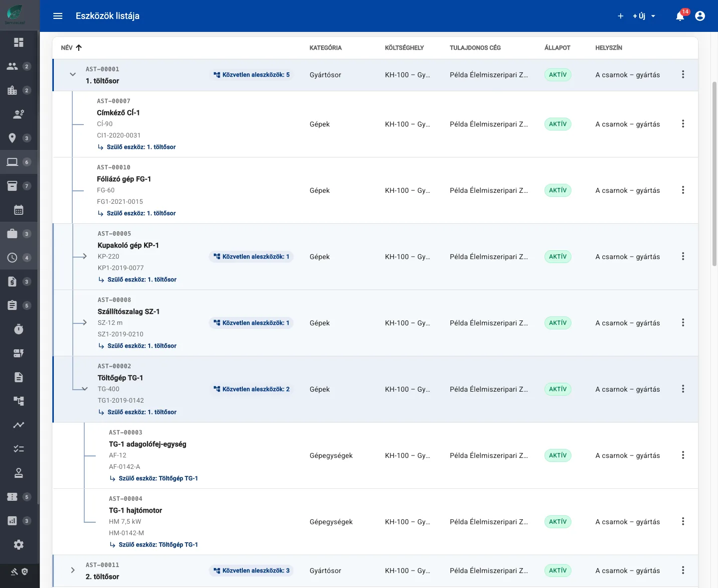This screenshot has width=718, height=588.
Task: Open the company buildings icon in sidebar
Action: 12,90
